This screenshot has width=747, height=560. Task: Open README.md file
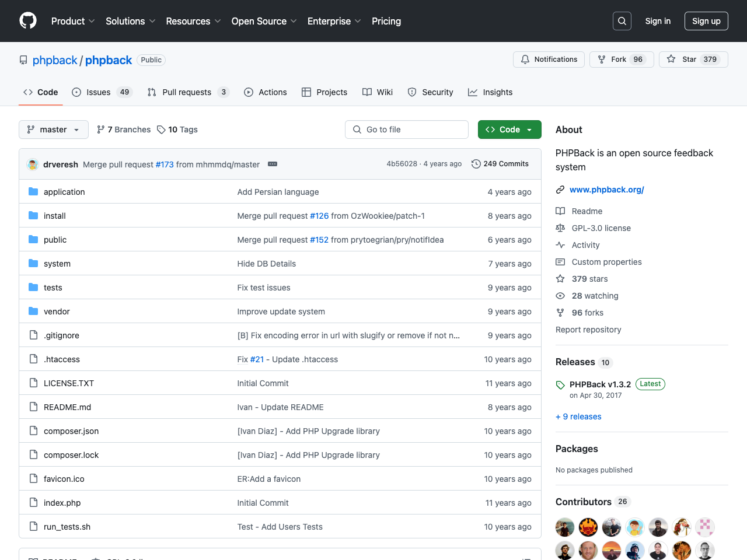[x=68, y=407]
